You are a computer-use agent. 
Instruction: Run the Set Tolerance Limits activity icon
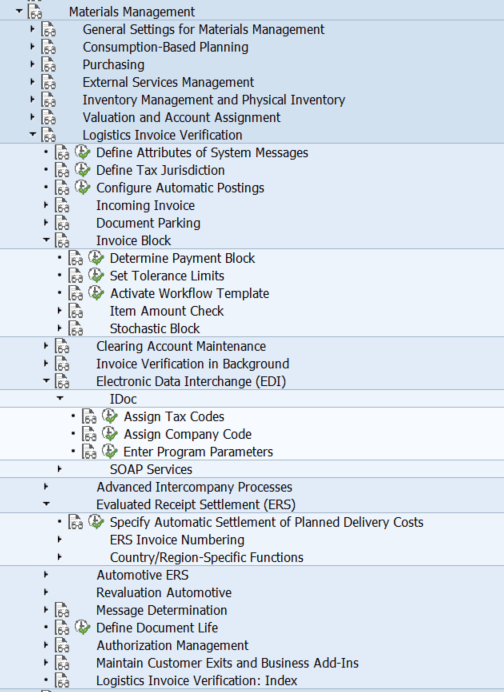pos(96,275)
